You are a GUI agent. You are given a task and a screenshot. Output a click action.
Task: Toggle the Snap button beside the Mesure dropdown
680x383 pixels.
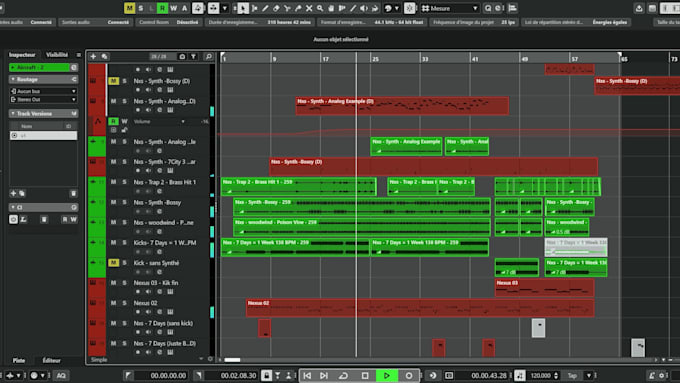(x=409, y=8)
